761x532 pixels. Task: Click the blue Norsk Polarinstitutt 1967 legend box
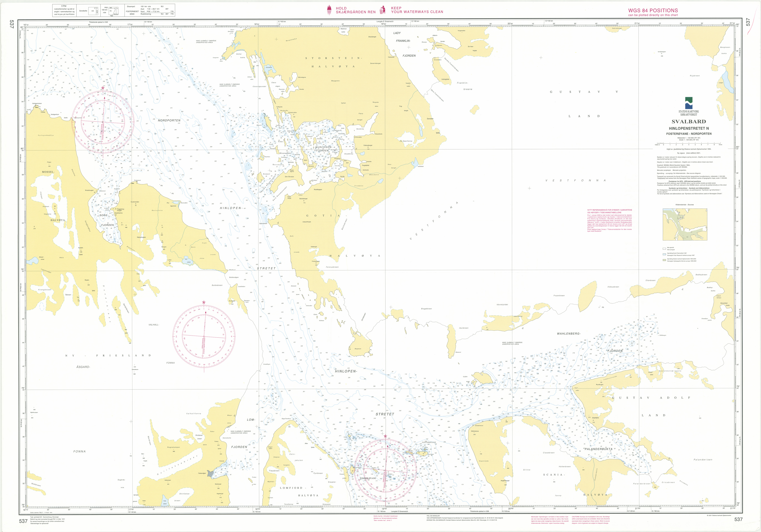coord(664,254)
